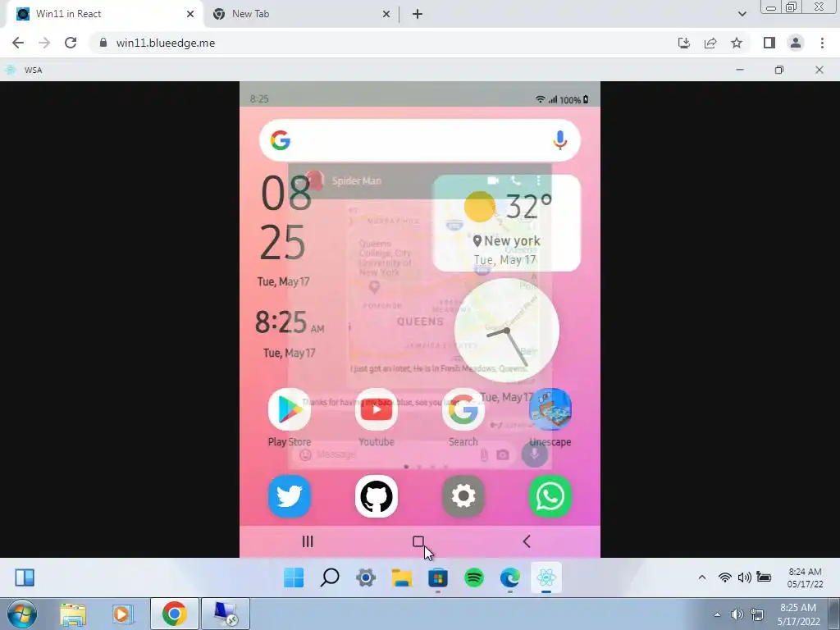Click the Google search bar field
Image resolution: width=840 pixels, height=630 pixels.
[x=420, y=140]
